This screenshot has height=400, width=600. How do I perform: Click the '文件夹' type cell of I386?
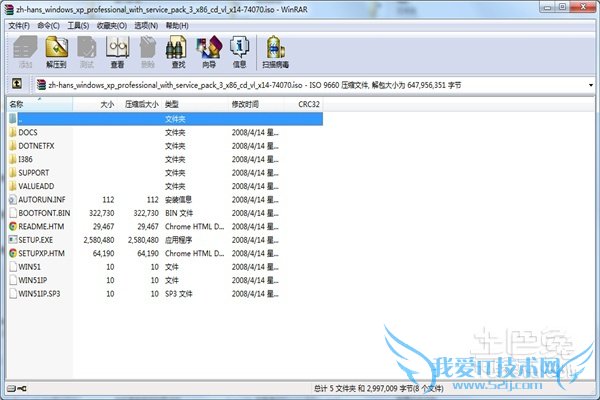tap(175, 159)
